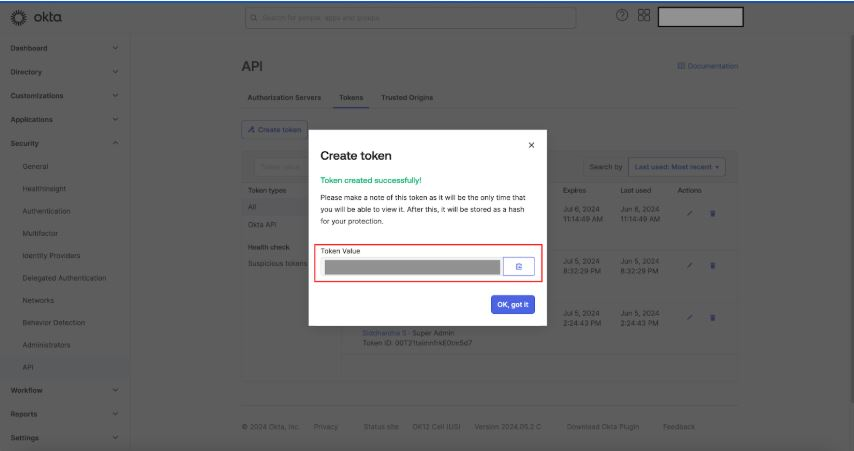Open the Feedback footer link
The image size is (854, 451).
tap(679, 427)
